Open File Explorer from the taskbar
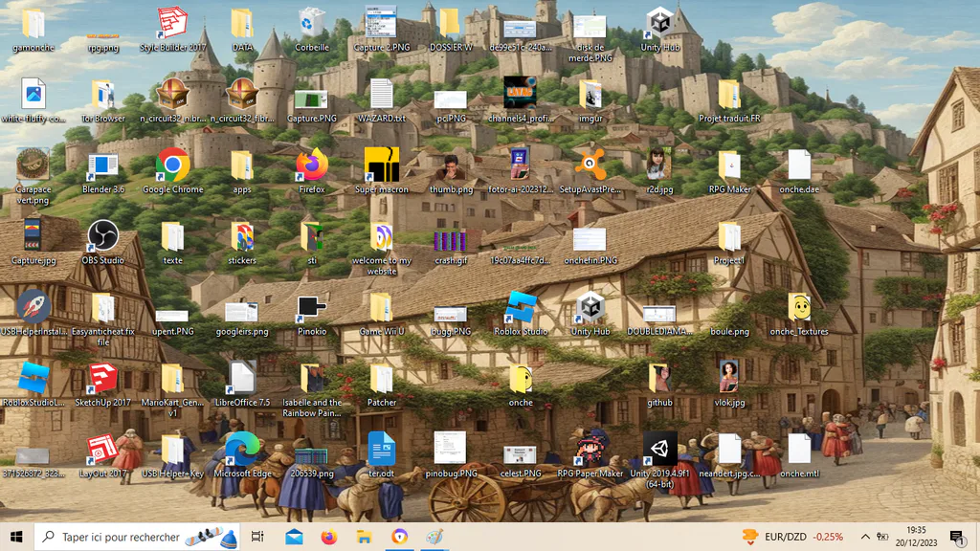This screenshot has width=980, height=551. [365, 537]
